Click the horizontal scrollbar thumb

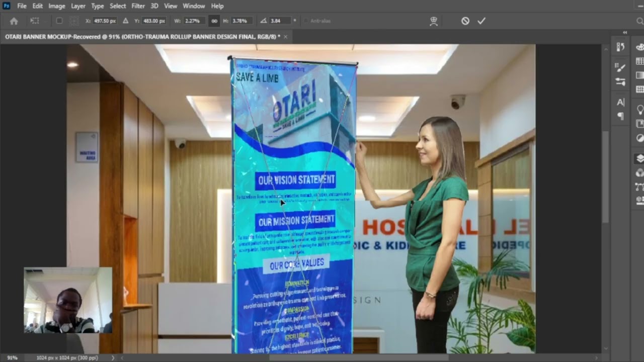point(358,358)
